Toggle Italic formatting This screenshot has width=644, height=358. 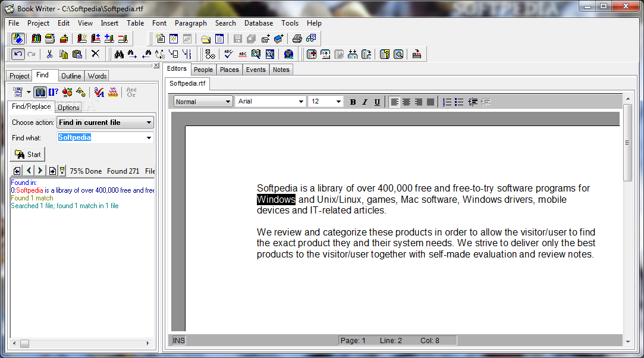pyautogui.click(x=365, y=102)
